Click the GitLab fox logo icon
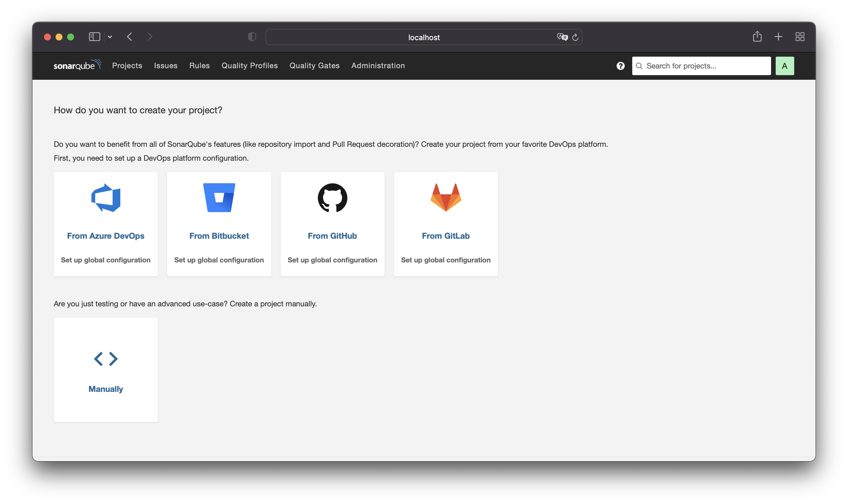Viewport: 848px width, 504px height. click(446, 198)
